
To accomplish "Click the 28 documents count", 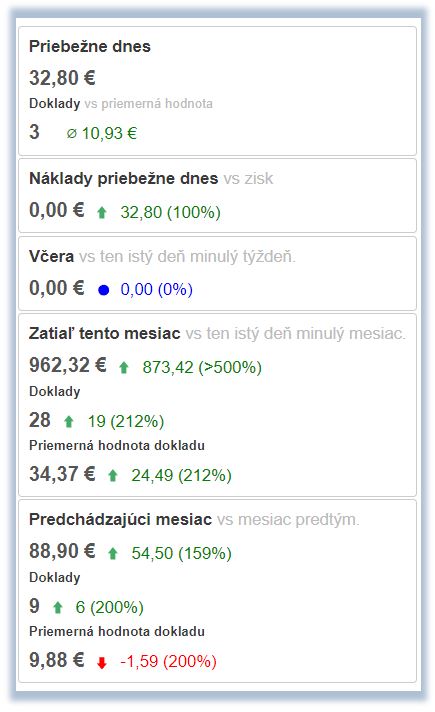I will [40, 420].
